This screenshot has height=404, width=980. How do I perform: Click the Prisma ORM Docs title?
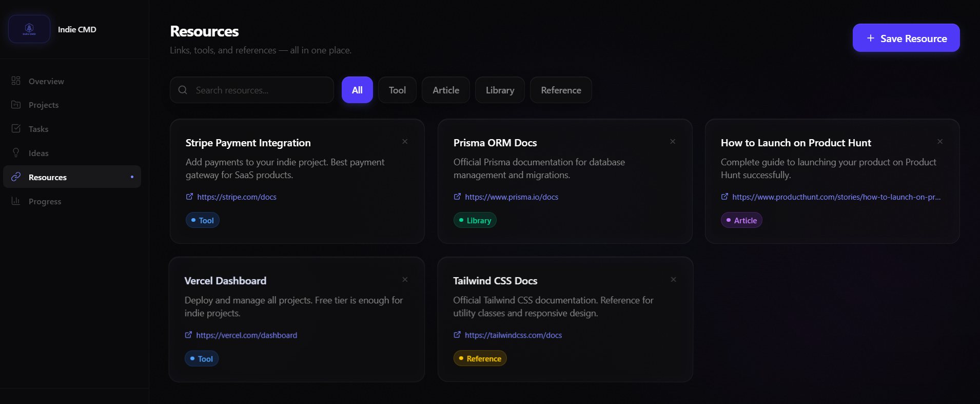pyautogui.click(x=495, y=143)
